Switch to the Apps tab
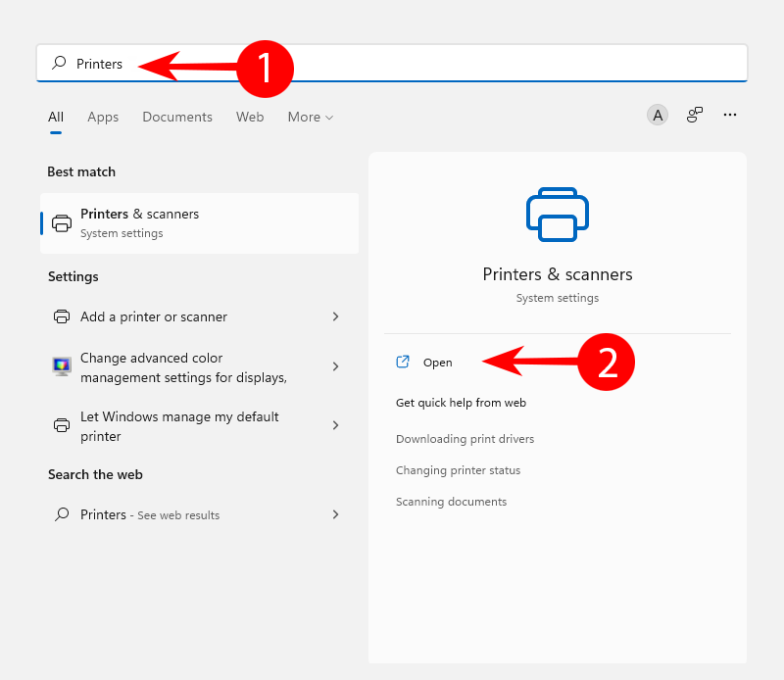This screenshot has height=680, width=784. click(x=103, y=117)
